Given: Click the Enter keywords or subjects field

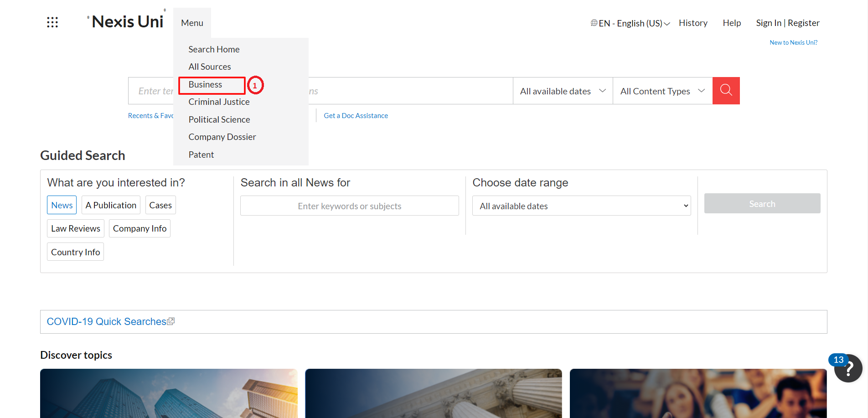Looking at the screenshot, I should pos(349,206).
